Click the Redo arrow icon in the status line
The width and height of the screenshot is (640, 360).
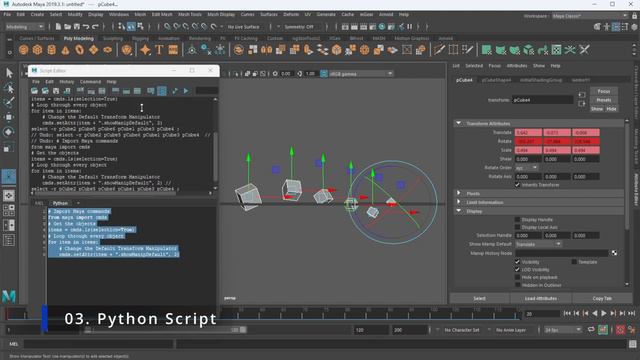[96, 27]
